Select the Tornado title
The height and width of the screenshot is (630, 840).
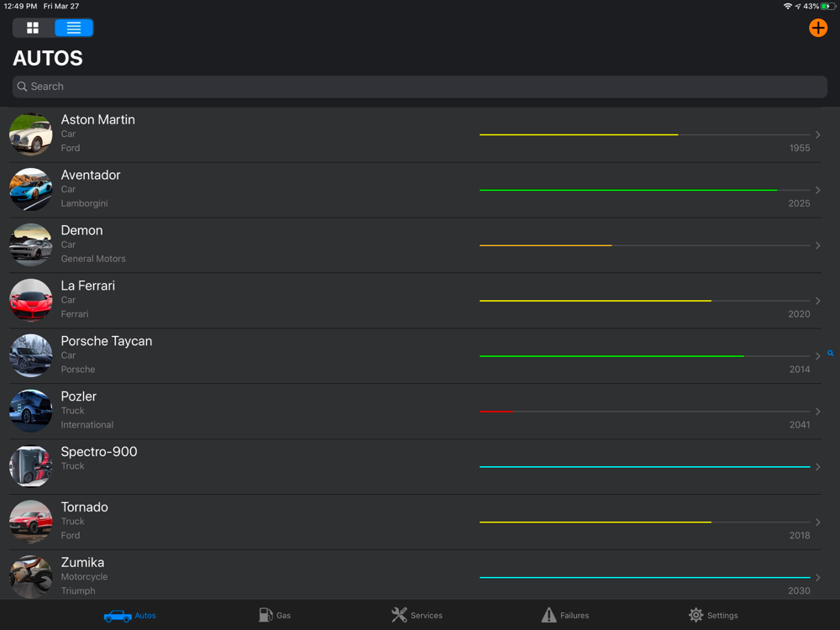(84, 507)
